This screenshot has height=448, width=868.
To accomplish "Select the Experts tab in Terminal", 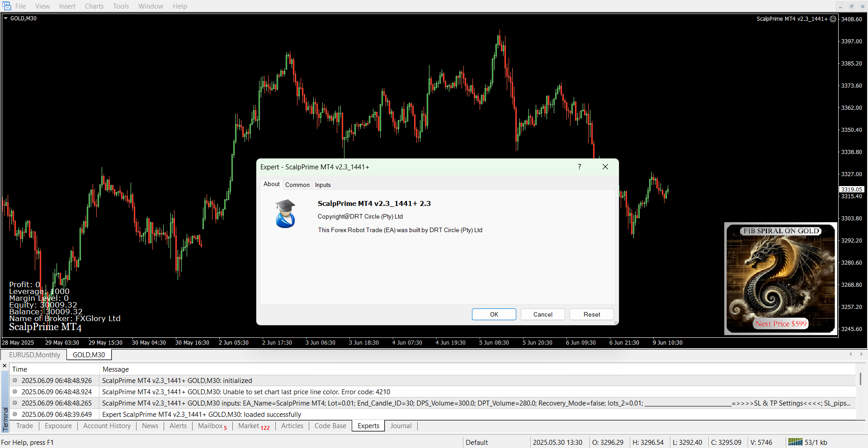I will 368,426.
